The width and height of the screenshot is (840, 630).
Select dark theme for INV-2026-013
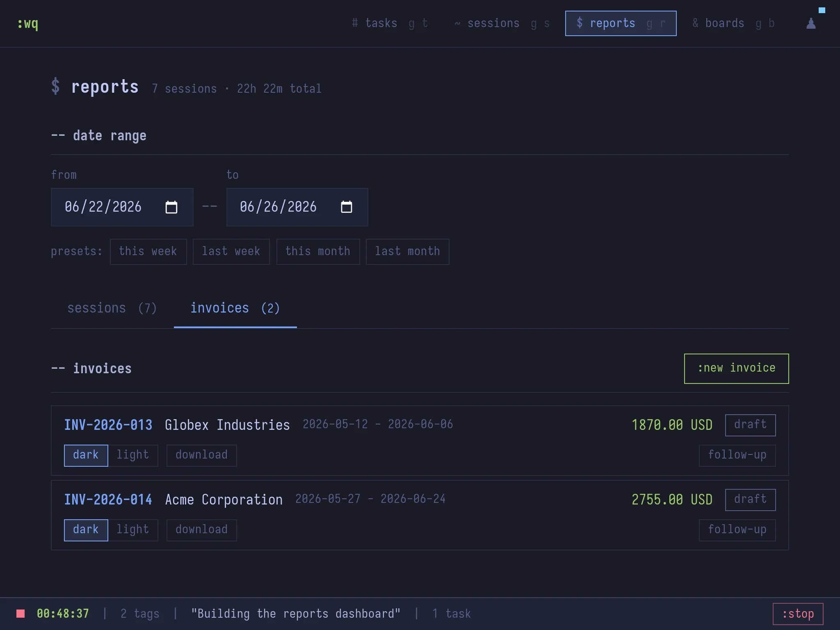tap(86, 455)
